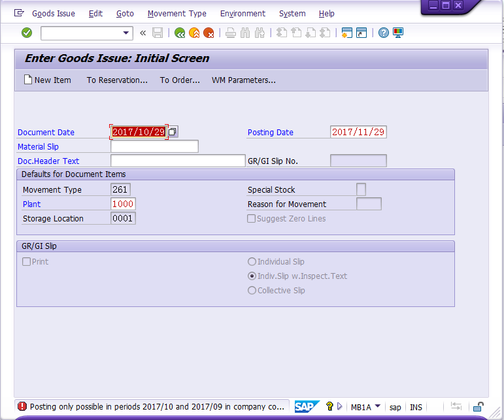This screenshot has height=420, width=504.
Task: Select the Collective Slip radio button
Action: [252, 291]
